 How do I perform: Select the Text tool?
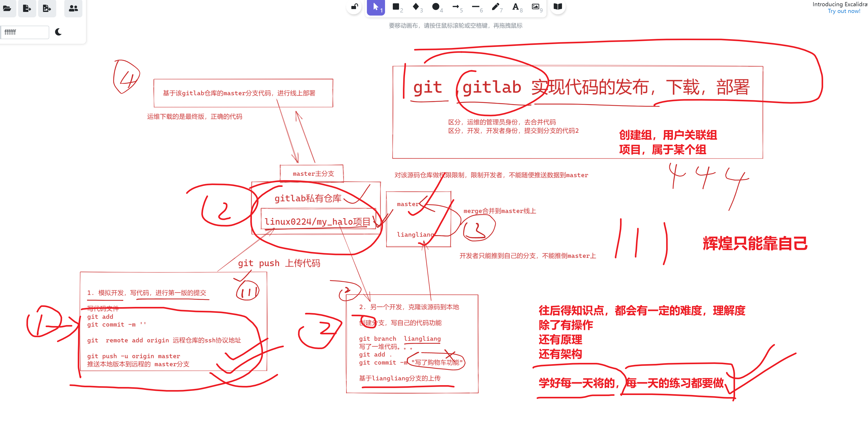tap(515, 6)
